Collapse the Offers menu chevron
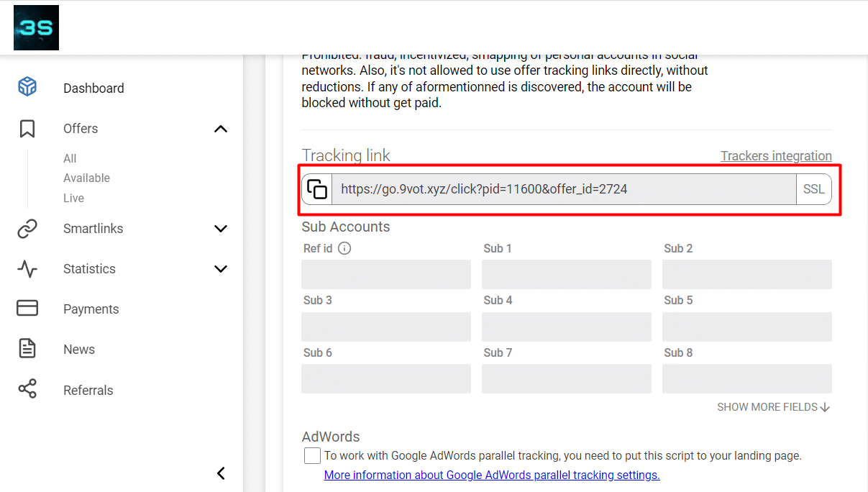This screenshot has width=868, height=492. pos(221,129)
